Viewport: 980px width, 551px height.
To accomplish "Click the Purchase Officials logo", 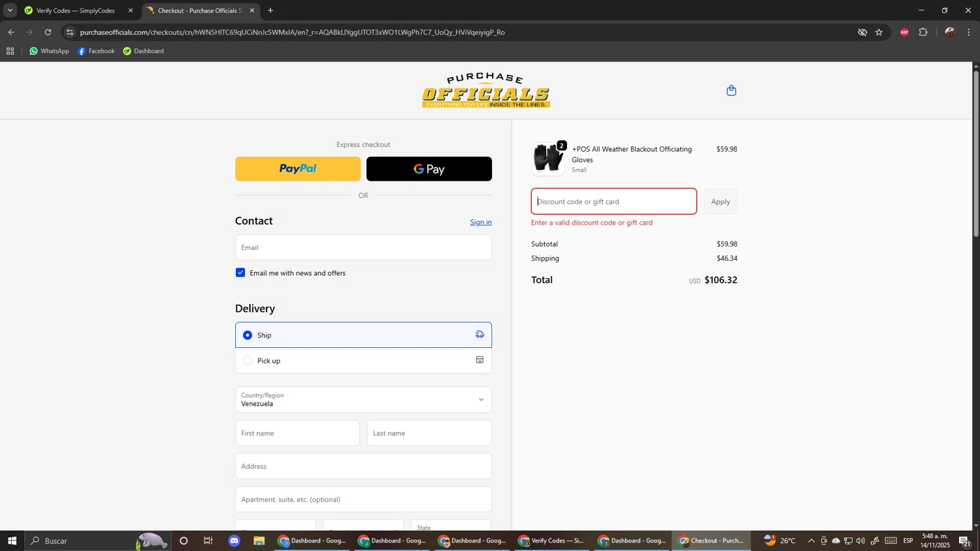I will pos(486,91).
